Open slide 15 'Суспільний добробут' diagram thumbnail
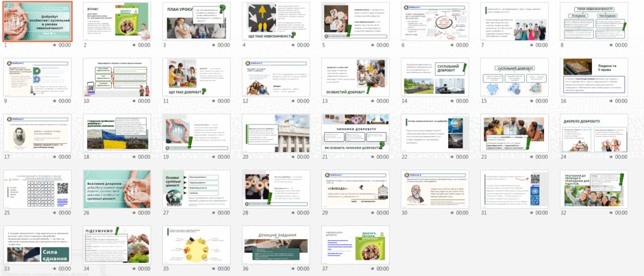Image resolution: width=644 pixels, height=276 pixels. [515, 77]
